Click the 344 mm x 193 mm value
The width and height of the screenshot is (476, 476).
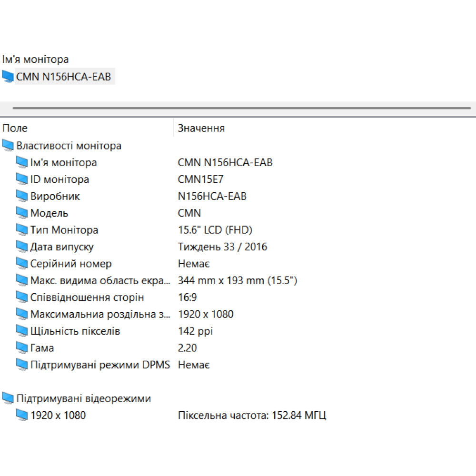click(x=237, y=281)
